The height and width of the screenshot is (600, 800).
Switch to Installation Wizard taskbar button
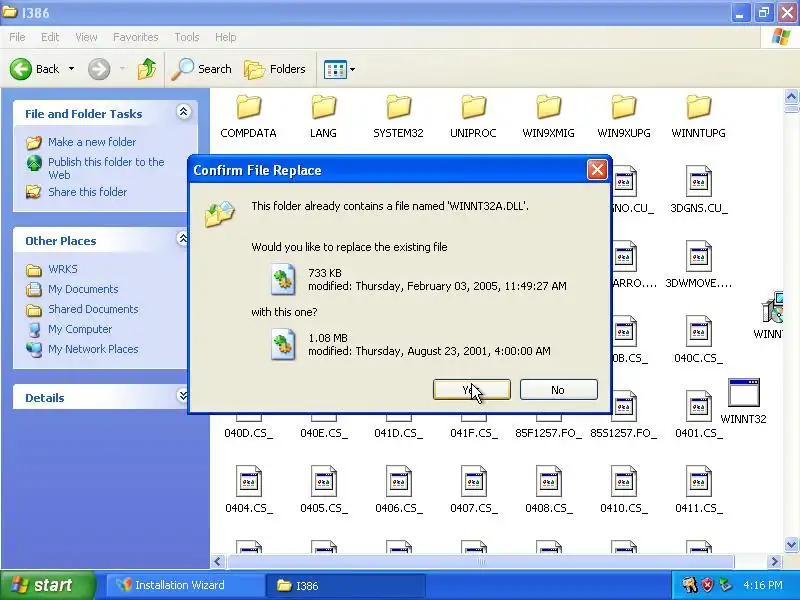pos(185,585)
